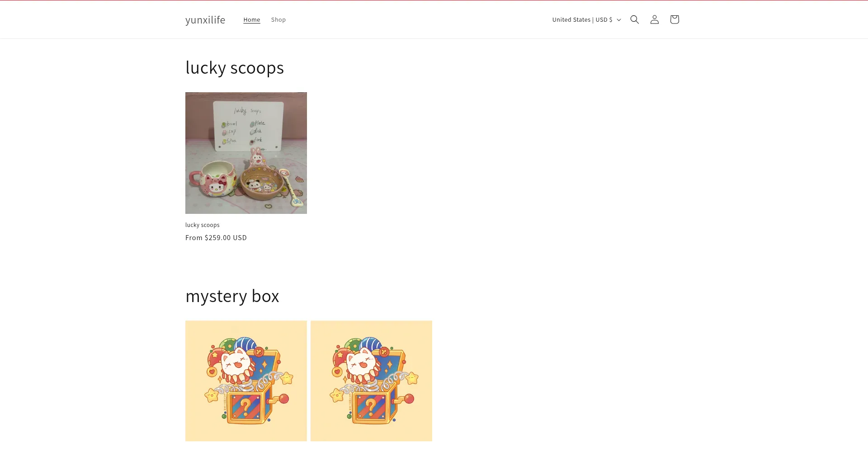Image resolution: width=868 pixels, height=449 pixels.
Task: Go to the Home menu item
Action: pyautogui.click(x=252, y=19)
